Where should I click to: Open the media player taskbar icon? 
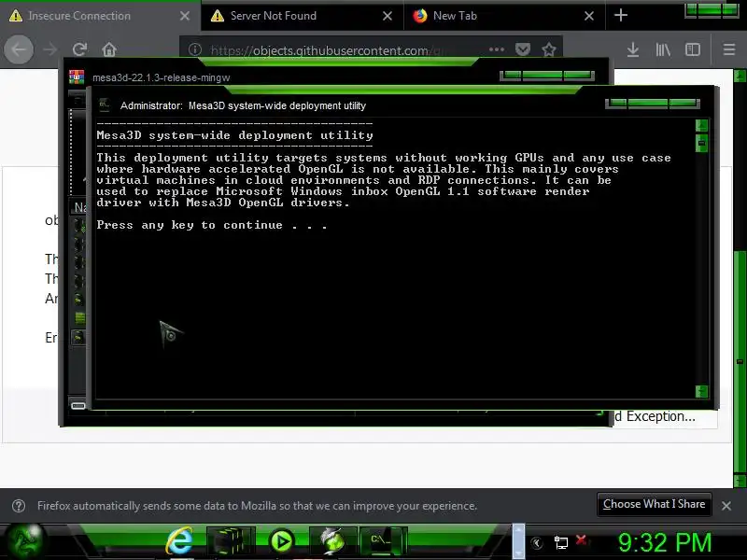pyautogui.click(x=282, y=541)
